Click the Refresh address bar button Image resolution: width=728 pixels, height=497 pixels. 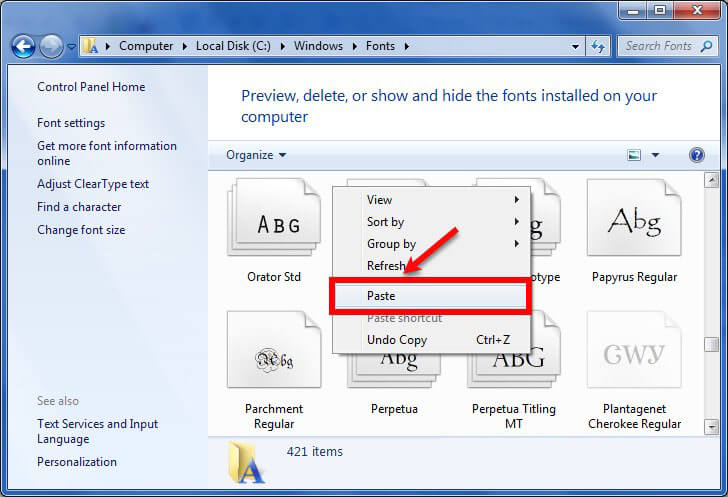point(598,46)
